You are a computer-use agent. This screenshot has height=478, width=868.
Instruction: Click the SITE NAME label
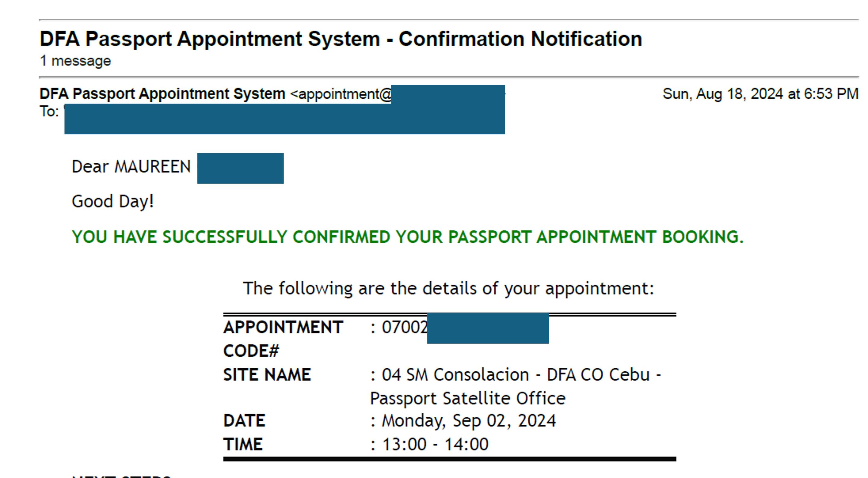(267, 375)
